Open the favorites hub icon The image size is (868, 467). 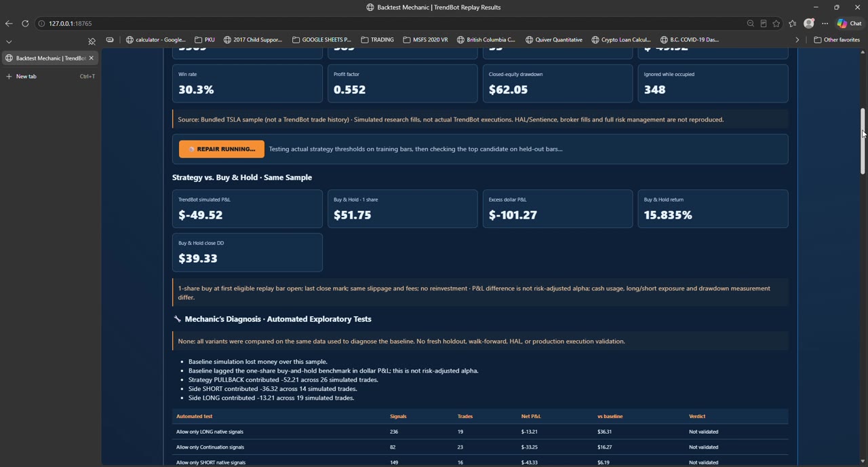793,23
